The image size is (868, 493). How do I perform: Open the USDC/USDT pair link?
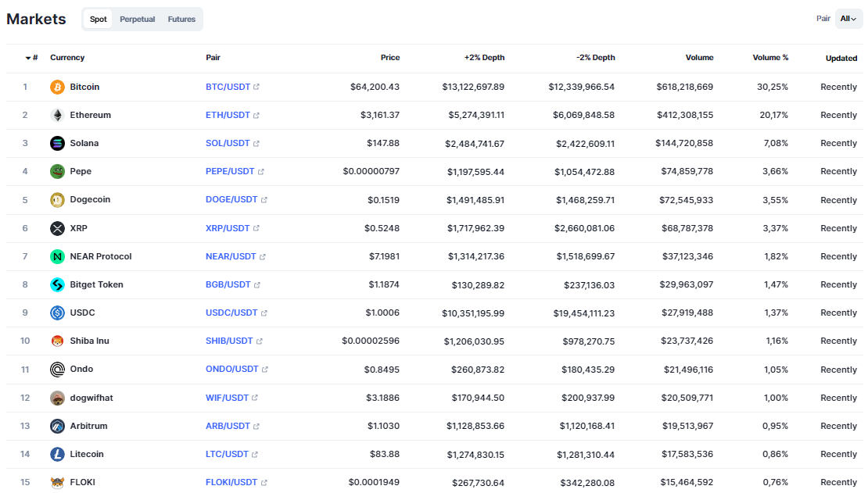232,313
